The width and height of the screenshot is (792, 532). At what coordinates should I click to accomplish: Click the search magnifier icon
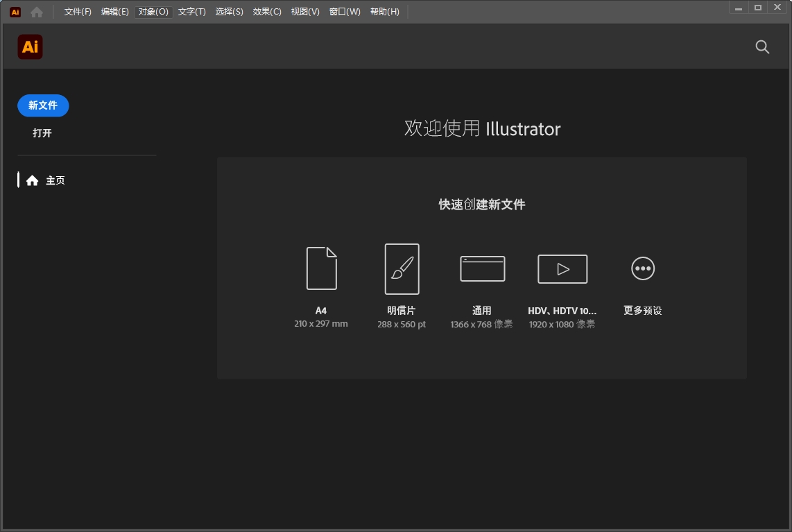762,46
